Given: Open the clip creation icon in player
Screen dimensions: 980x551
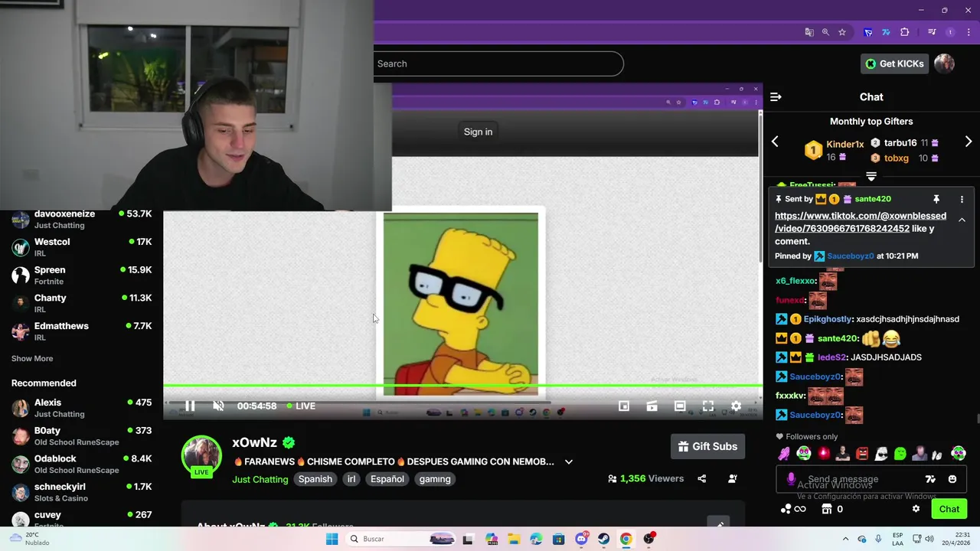Looking at the screenshot, I should [x=652, y=406].
